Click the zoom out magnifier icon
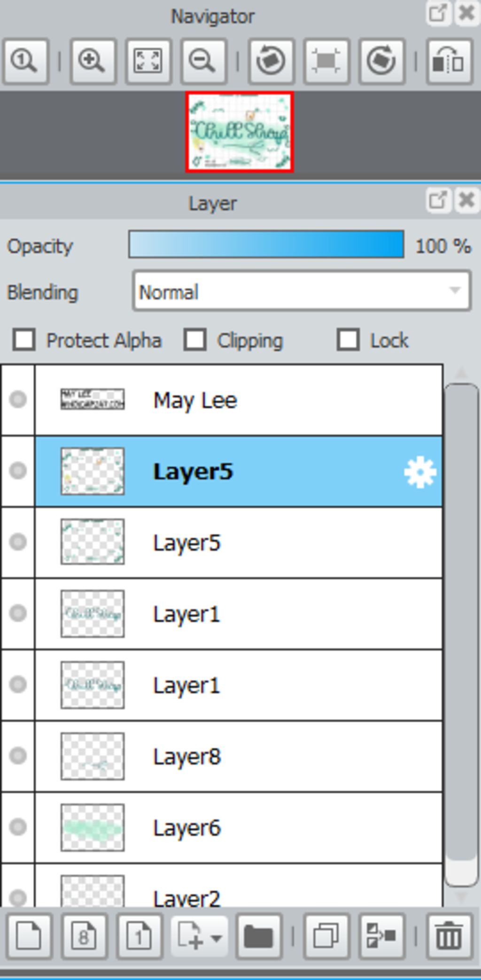The image size is (481, 980). coord(203,62)
